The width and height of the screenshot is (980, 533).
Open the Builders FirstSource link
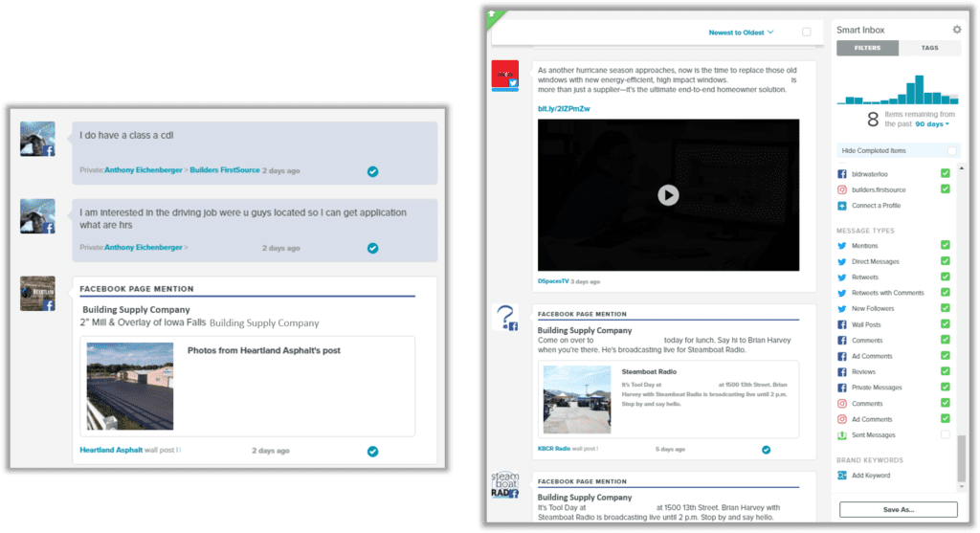[x=224, y=170]
